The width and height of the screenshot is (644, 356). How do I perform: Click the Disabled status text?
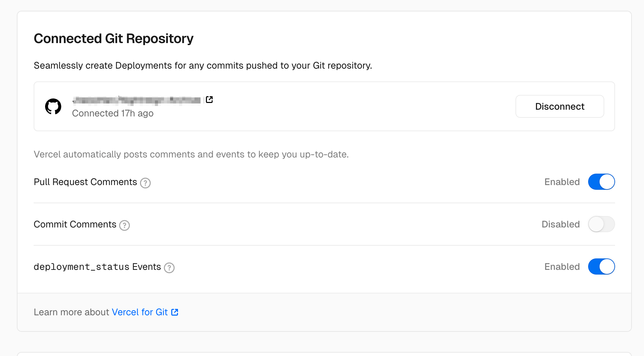561,224
